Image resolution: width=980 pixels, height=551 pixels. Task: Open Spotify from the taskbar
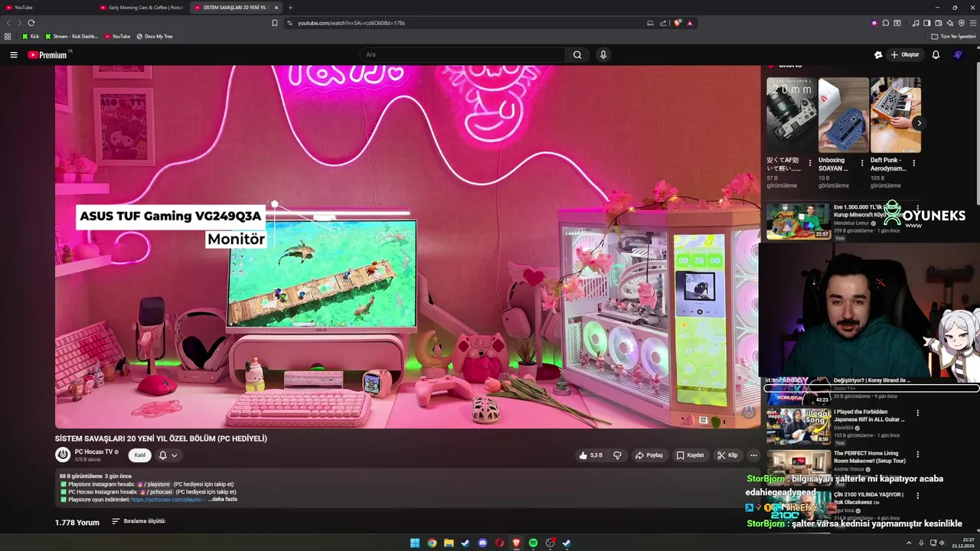(x=534, y=543)
